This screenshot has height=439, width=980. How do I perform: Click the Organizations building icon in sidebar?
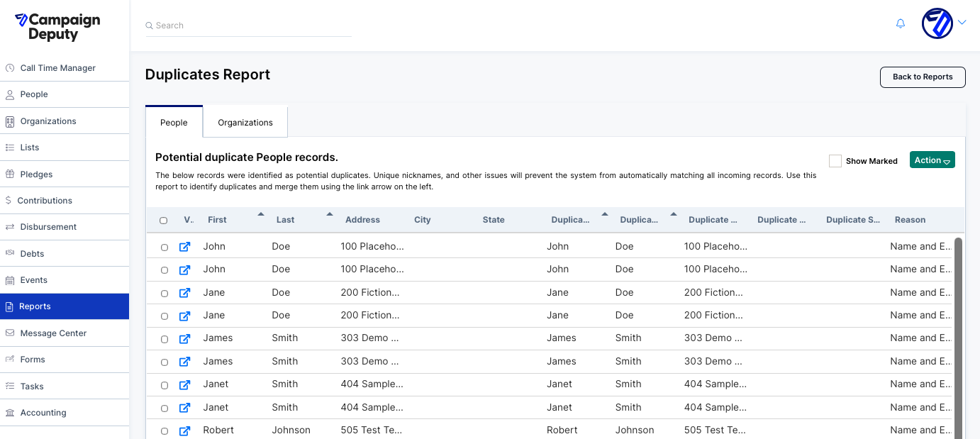[10, 121]
